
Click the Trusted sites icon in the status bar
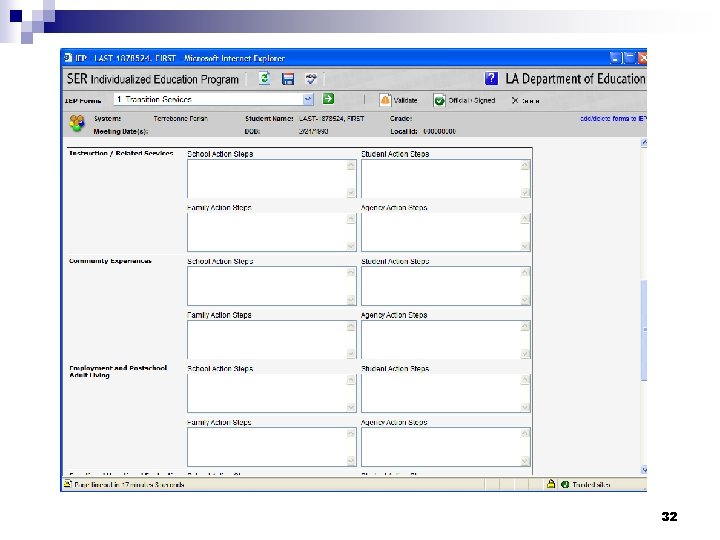[565, 484]
